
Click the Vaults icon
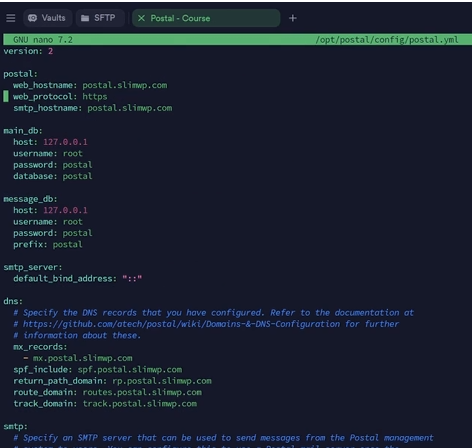click(x=32, y=18)
